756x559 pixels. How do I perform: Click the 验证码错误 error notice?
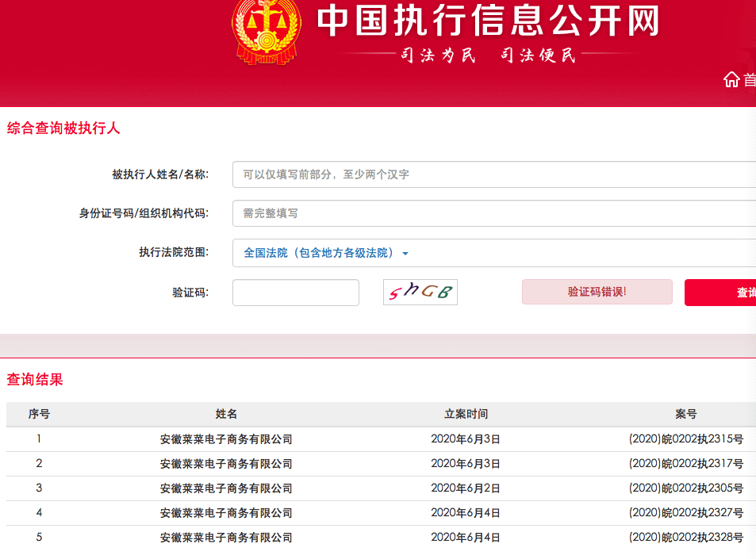tap(597, 292)
